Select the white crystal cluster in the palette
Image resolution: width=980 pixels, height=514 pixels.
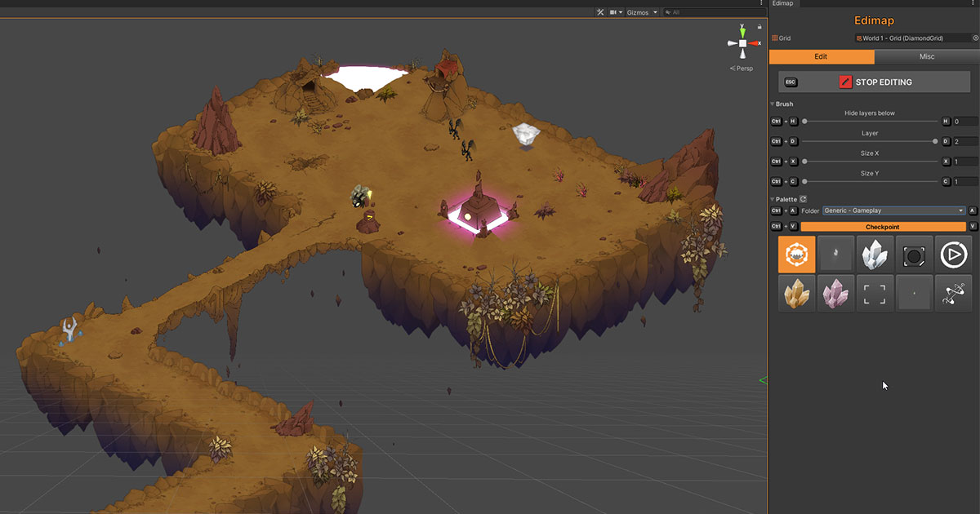[875, 254]
